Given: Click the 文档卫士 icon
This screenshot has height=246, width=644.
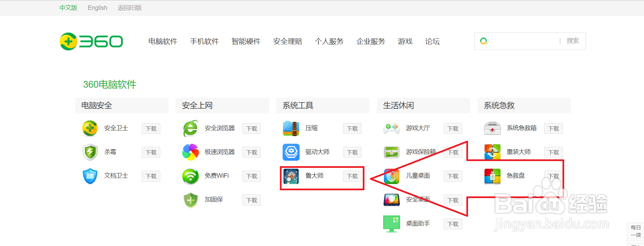Looking at the screenshot, I should coord(90,176).
